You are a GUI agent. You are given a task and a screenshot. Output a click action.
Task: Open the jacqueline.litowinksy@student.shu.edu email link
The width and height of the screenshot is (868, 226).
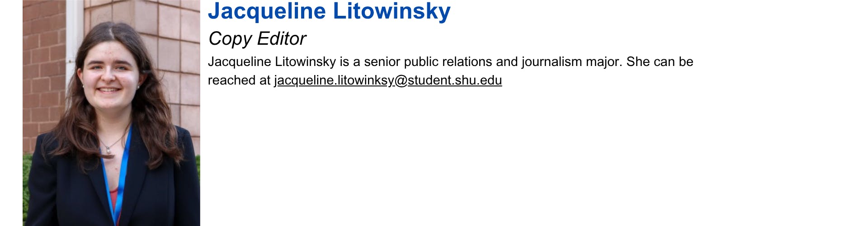tap(387, 80)
